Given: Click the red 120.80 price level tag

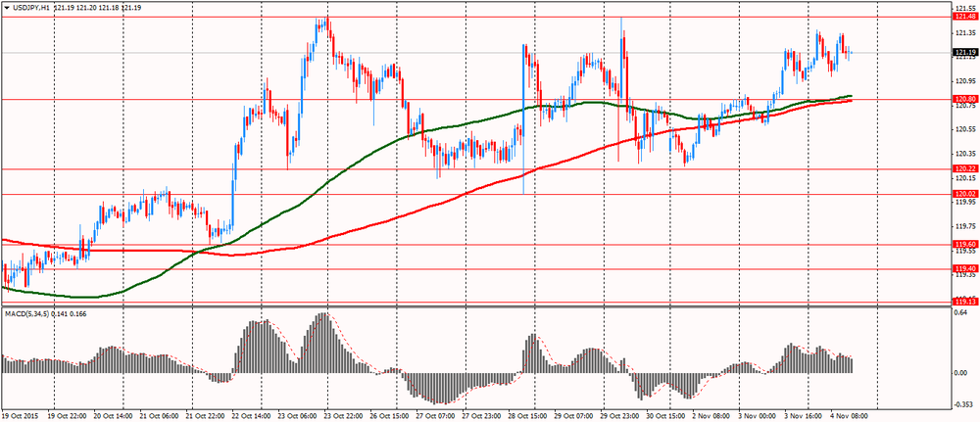Looking at the screenshot, I should pyautogui.click(x=965, y=99).
